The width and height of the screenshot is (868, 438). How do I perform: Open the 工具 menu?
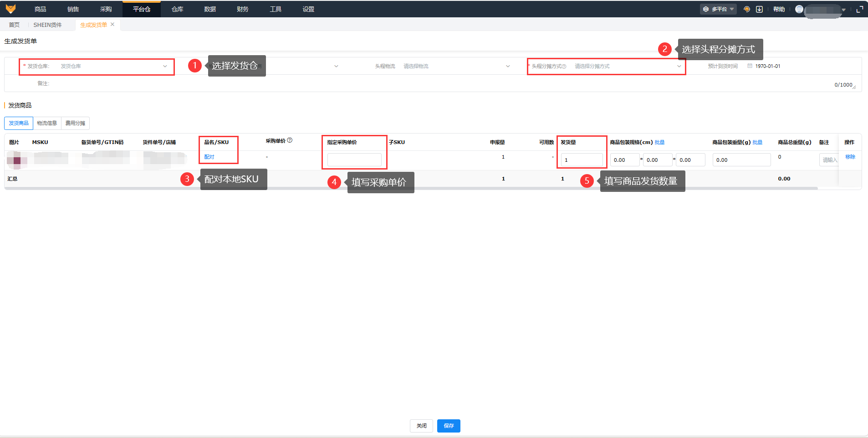(x=276, y=9)
